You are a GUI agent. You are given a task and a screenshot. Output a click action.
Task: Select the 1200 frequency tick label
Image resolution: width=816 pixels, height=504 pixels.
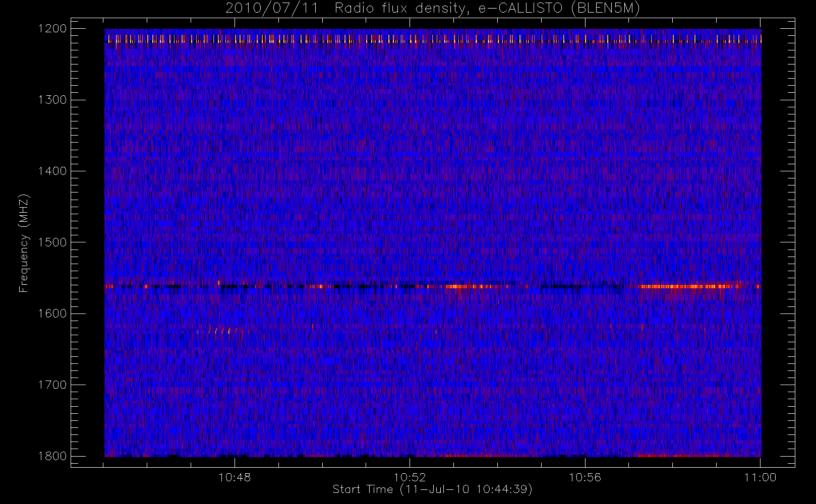pyautogui.click(x=52, y=29)
